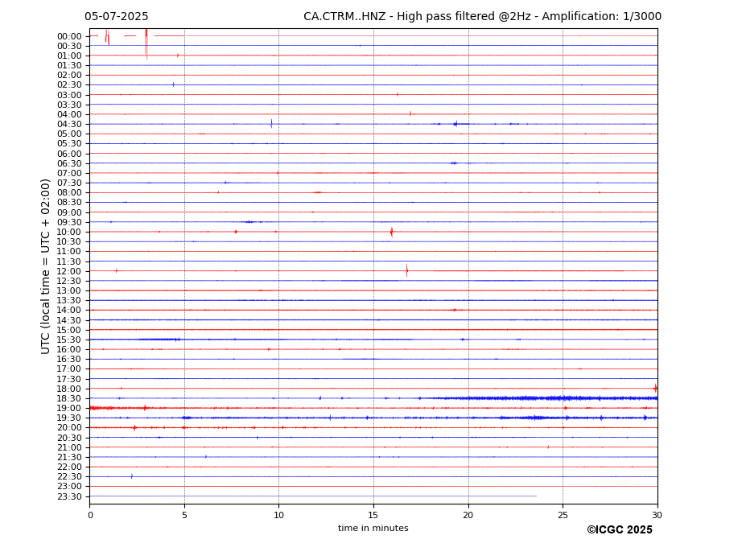
Task: Click the 23:30 row time label
Action: point(69,496)
